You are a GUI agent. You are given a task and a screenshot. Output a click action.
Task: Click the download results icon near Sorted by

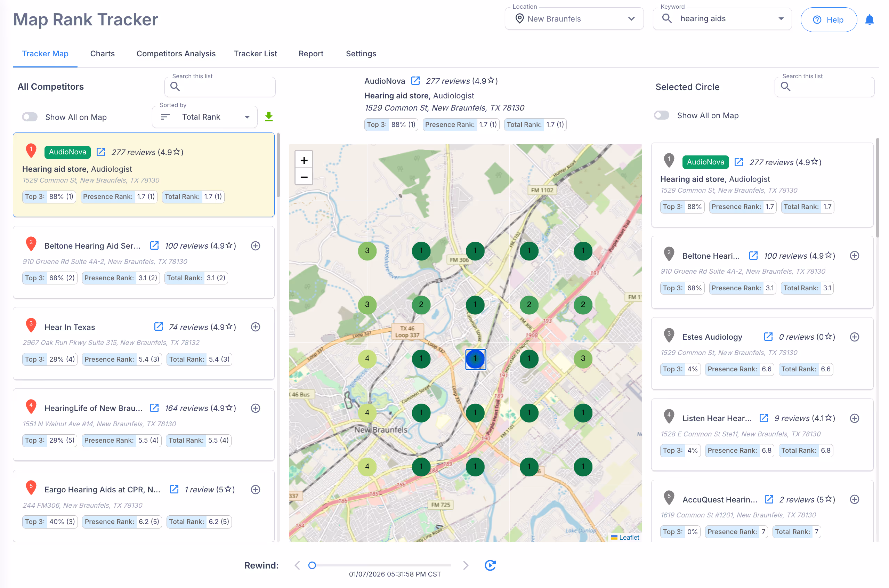coord(269,116)
